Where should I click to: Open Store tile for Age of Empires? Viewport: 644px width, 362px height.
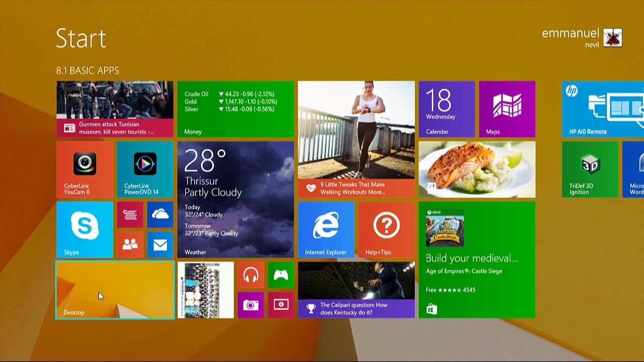point(477,260)
